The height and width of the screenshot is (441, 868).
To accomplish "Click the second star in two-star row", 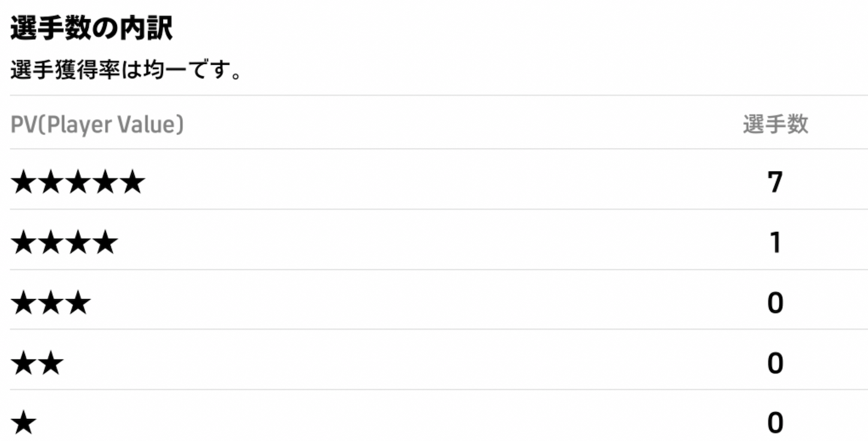I will 51,364.
